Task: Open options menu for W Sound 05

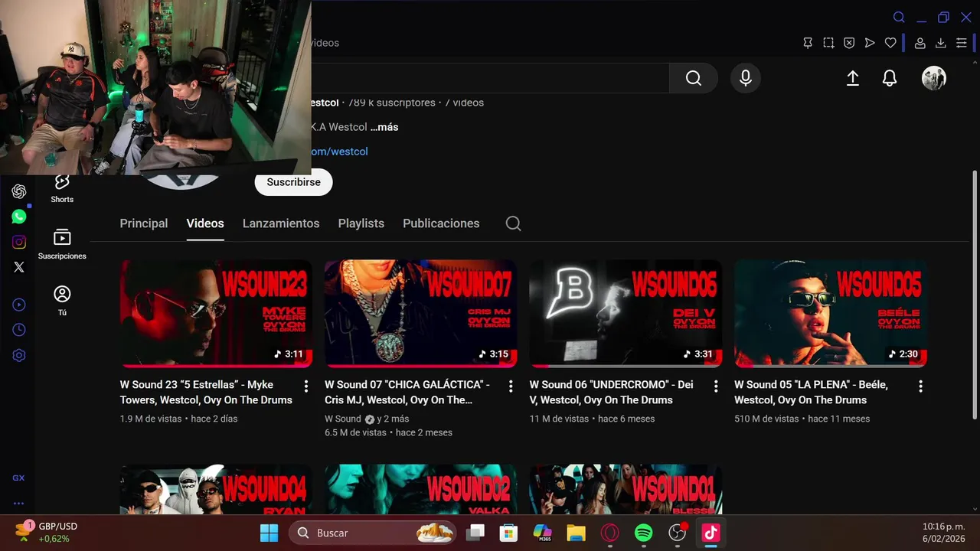Action: [x=920, y=386]
